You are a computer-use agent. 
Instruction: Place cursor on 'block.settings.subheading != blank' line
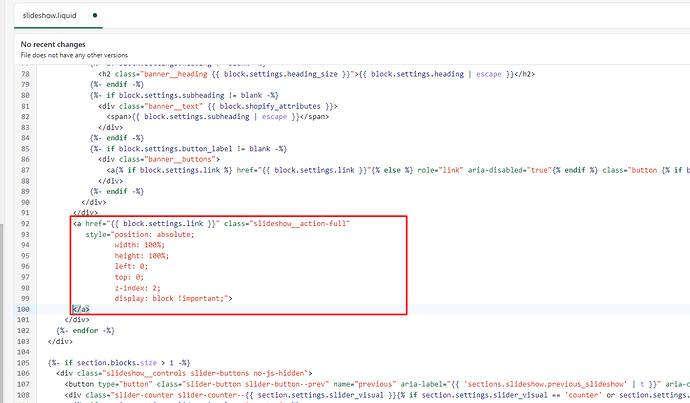pyautogui.click(x=184, y=95)
